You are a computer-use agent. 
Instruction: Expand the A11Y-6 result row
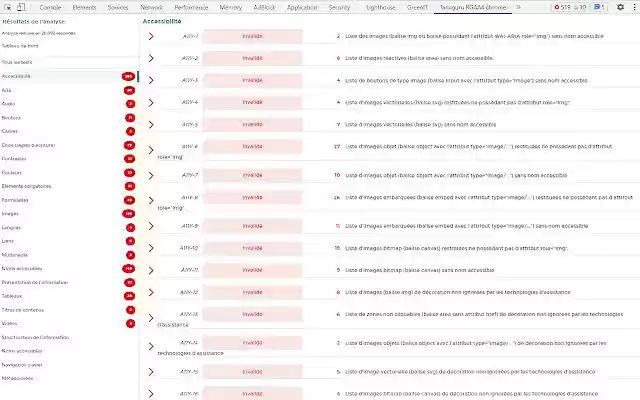[x=151, y=150]
